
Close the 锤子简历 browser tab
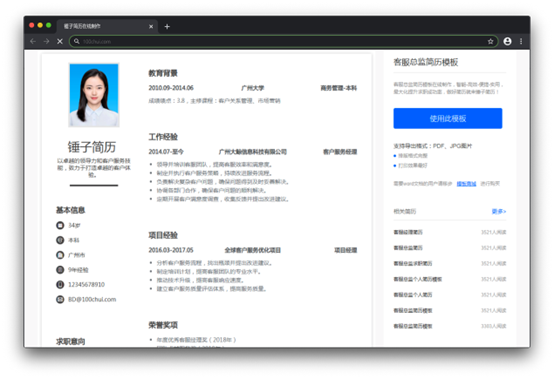coord(151,26)
